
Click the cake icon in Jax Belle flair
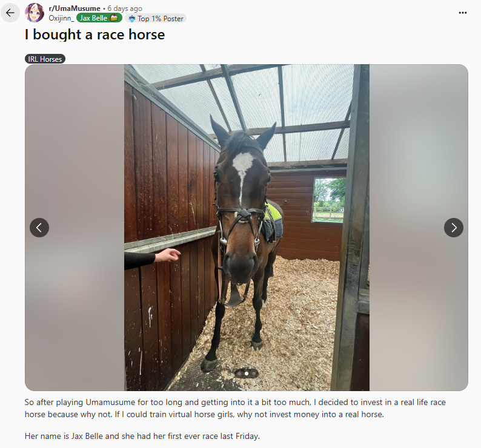114,18
